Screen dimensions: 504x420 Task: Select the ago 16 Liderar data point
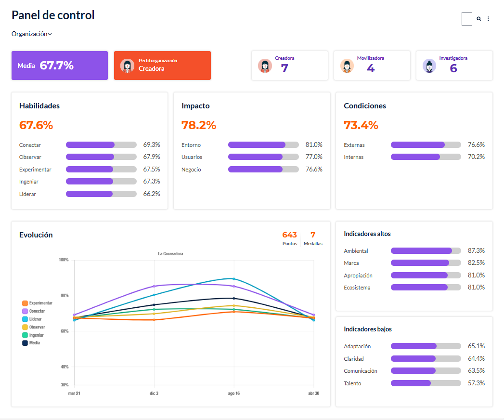click(x=233, y=279)
